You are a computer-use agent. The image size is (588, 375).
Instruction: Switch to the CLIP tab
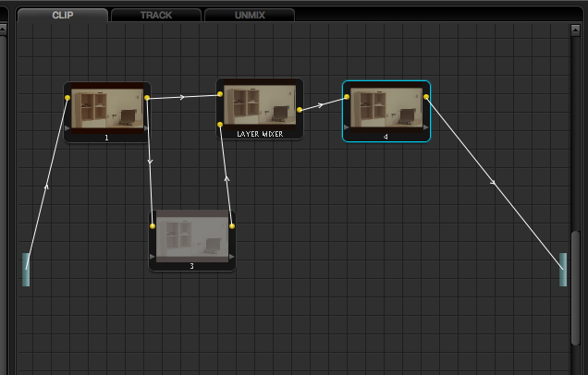pos(63,15)
